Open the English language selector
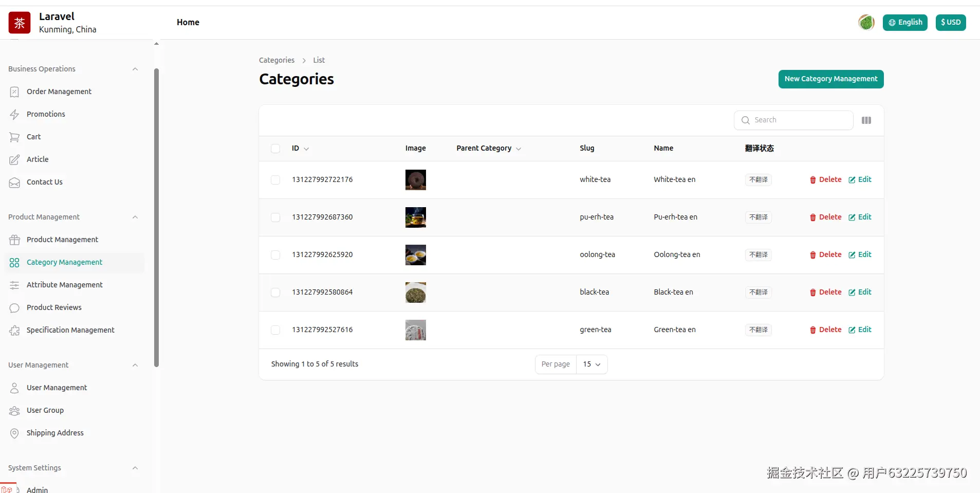The width and height of the screenshot is (980, 493). pos(905,23)
